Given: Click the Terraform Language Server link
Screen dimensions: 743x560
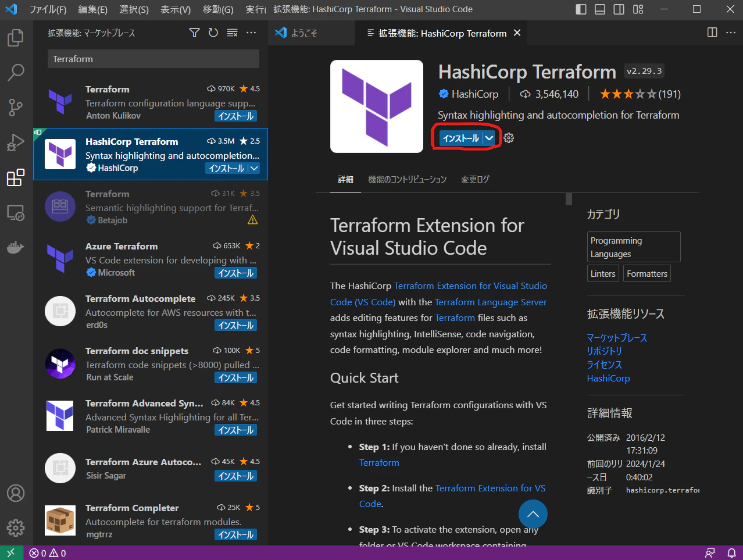Looking at the screenshot, I should pyautogui.click(x=491, y=302).
